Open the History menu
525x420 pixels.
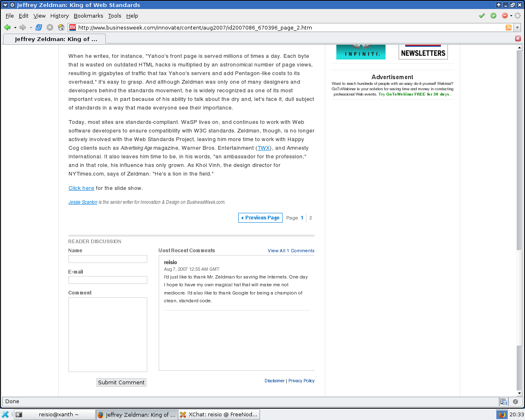click(59, 16)
